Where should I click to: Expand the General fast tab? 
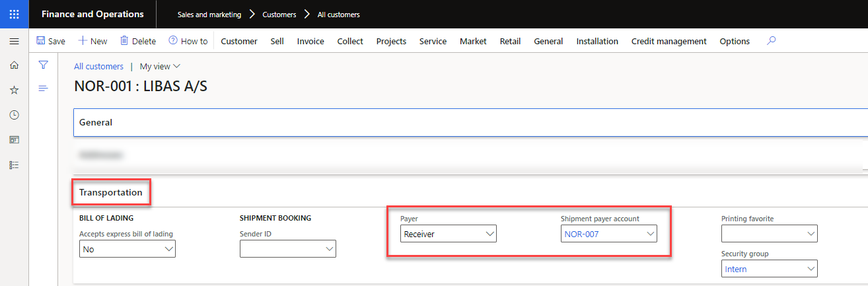(470, 122)
